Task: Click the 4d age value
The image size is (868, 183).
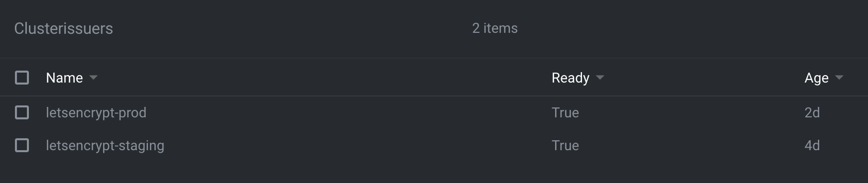Action: coord(812,145)
